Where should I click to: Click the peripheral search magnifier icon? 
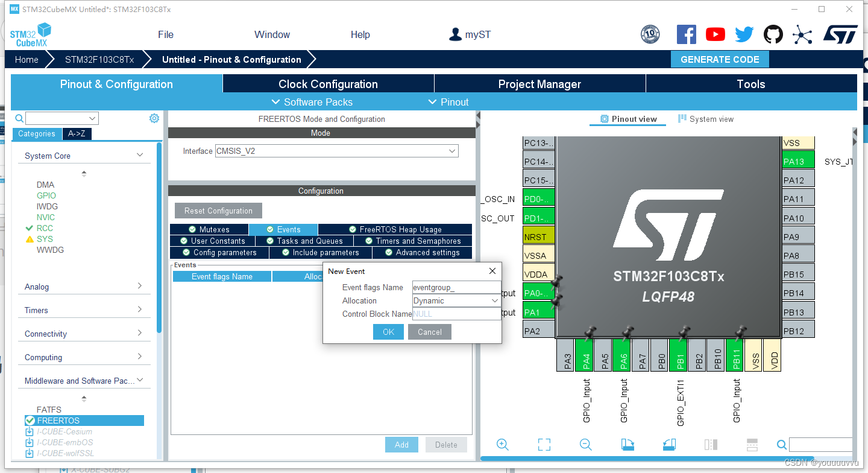(x=19, y=118)
